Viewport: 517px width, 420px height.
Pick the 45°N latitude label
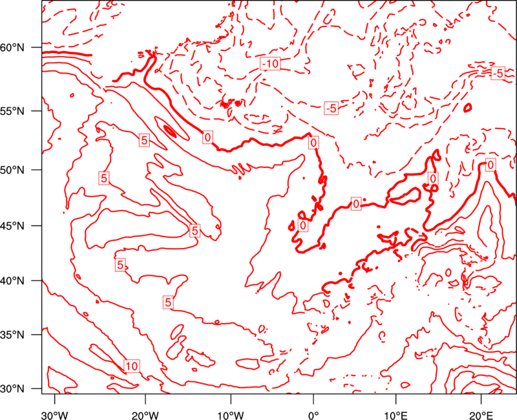(12, 226)
